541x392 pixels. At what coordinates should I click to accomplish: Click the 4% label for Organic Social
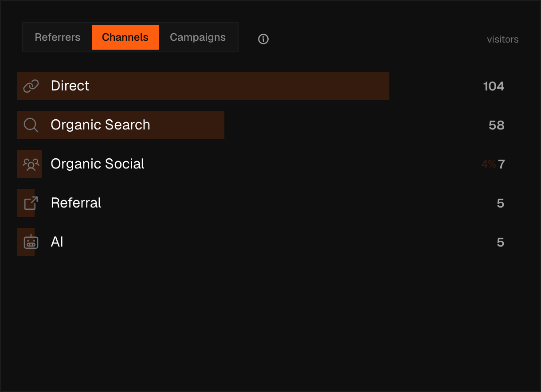(489, 164)
